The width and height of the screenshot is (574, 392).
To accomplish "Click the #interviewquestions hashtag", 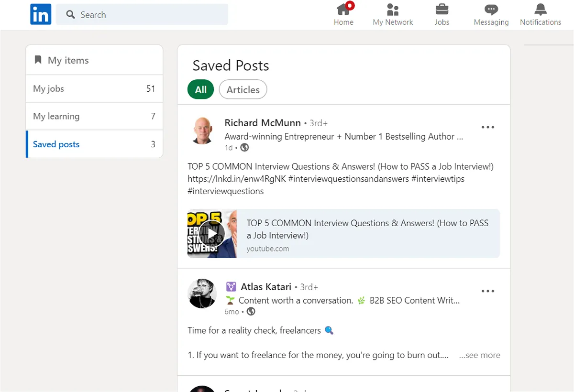I will coord(226,191).
